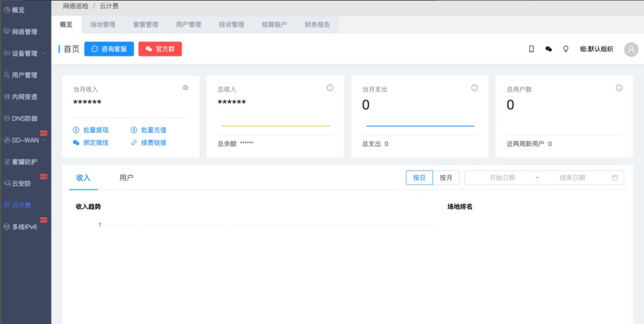Click the 设备管理 device icon in sidebar
644x324 pixels.
pyautogui.click(x=6, y=54)
